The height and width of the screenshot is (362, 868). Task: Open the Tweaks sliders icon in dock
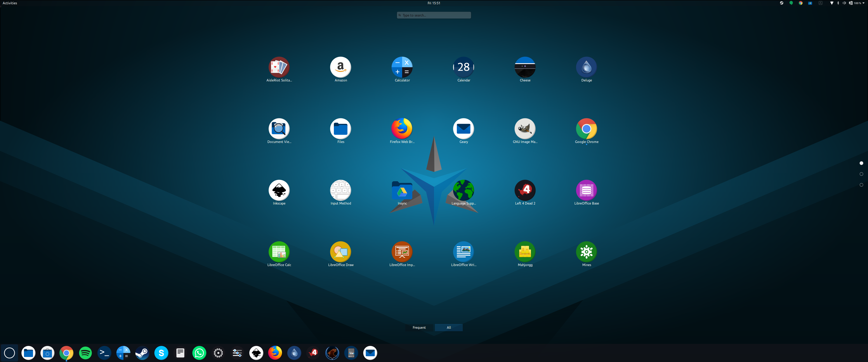[x=237, y=353]
